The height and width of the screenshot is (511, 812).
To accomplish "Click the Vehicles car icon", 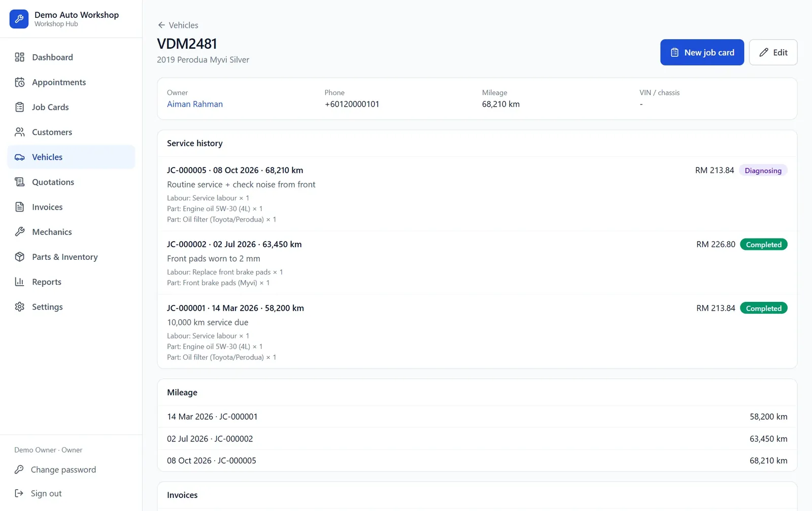I will [19, 157].
